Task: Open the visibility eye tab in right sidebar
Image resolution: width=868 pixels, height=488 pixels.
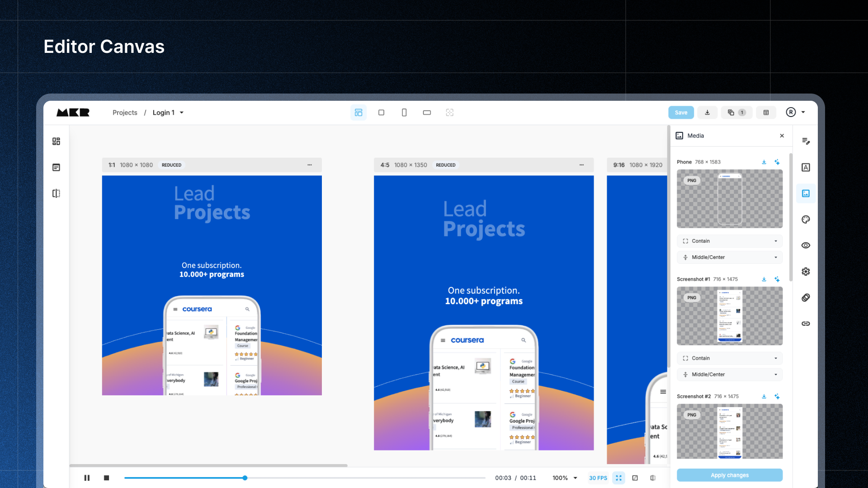Action: (806, 245)
